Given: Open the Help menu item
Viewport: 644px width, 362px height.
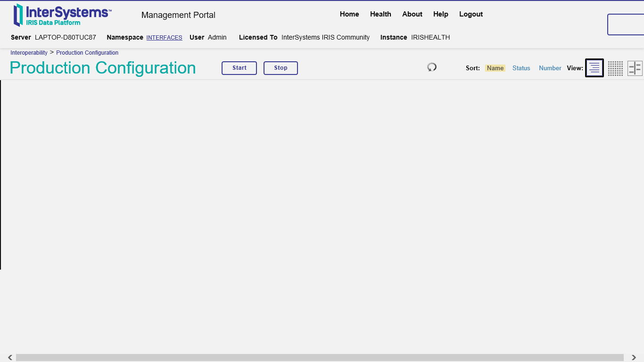Looking at the screenshot, I should click(441, 14).
